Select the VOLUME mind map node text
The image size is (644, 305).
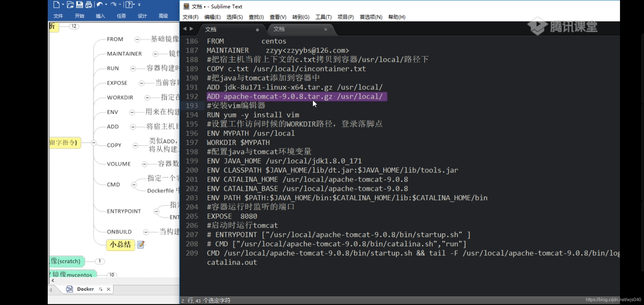click(x=119, y=164)
